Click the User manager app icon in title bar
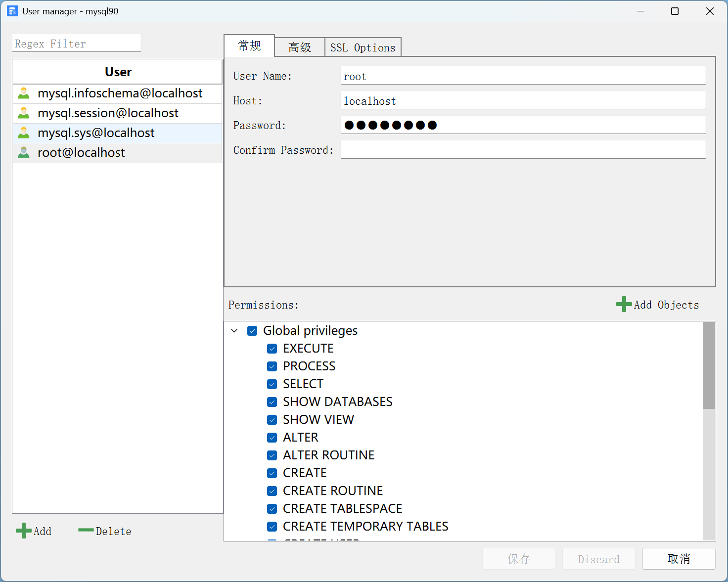This screenshot has width=728, height=582. pos(12,11)
